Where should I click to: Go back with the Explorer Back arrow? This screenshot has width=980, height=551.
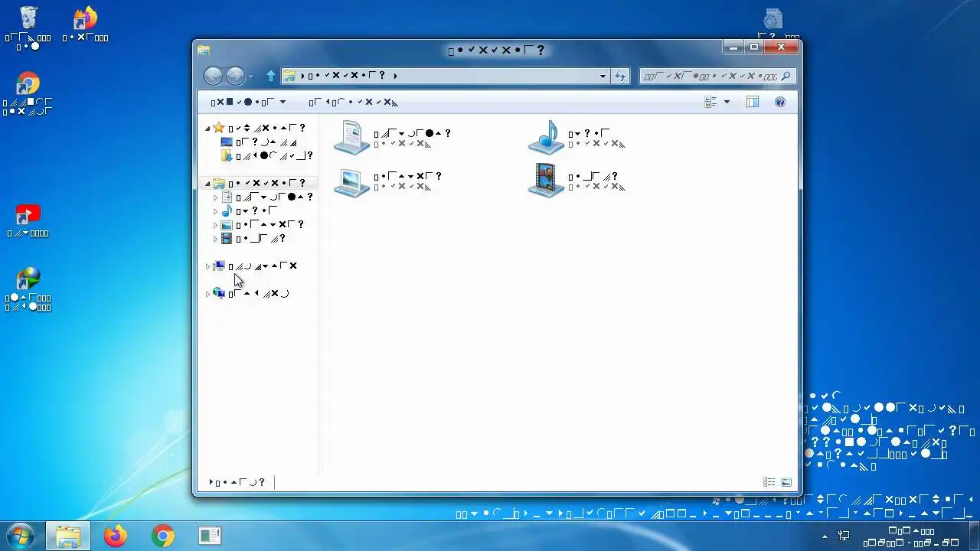tap(213, 76)
